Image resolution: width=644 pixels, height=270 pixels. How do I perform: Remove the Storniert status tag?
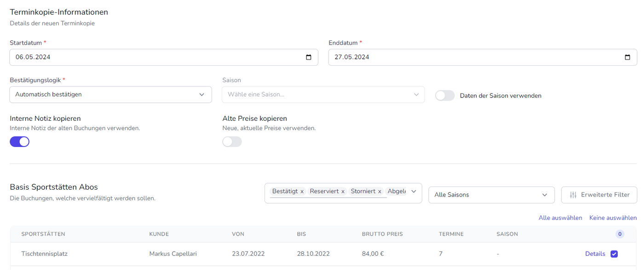379,191
